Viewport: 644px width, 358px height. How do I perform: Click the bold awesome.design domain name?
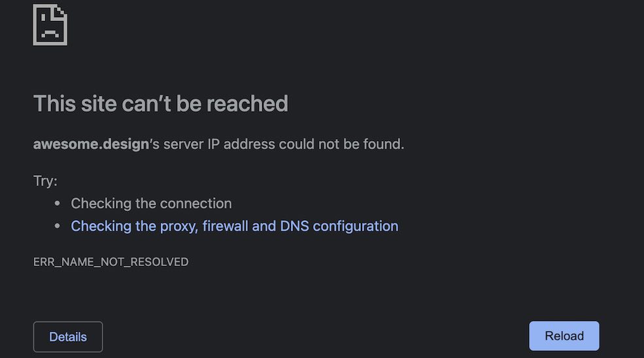[91, 144]
